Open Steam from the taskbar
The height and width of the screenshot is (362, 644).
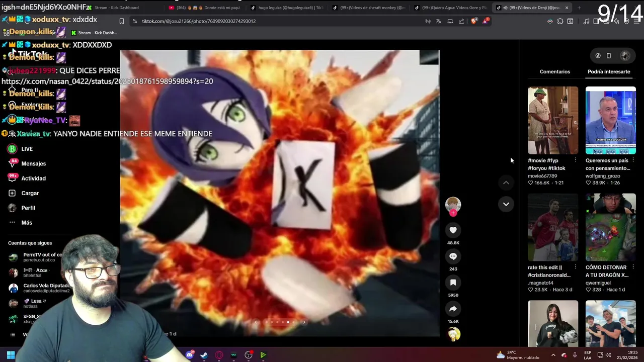(204, 355)
